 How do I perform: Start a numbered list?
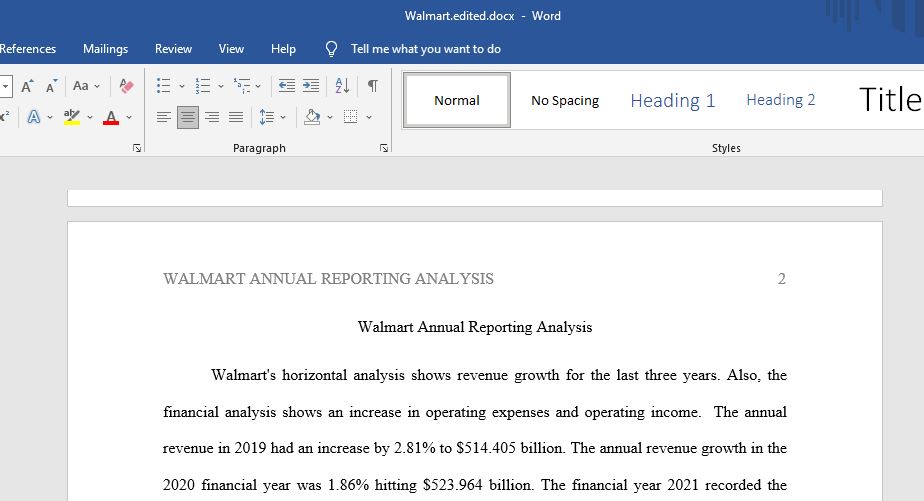[203, 86]
